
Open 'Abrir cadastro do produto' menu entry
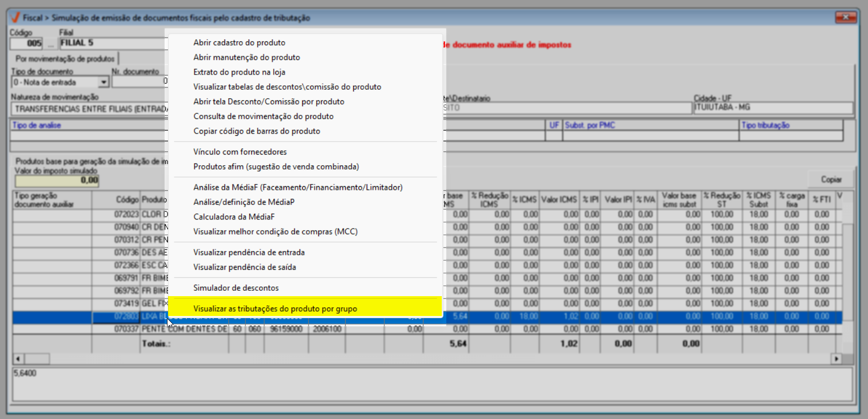click(239, 42)
